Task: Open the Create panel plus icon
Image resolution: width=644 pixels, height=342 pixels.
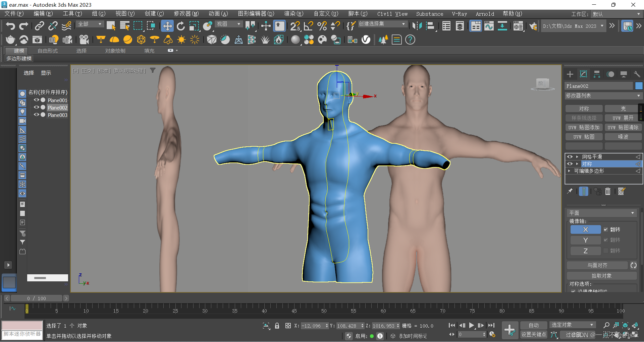Action: coord(570,74)
